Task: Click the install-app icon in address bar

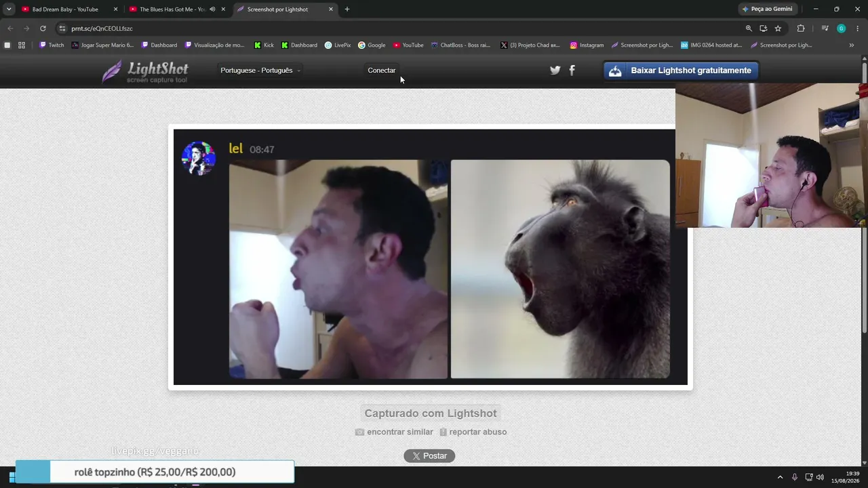Action: [764, 28]
